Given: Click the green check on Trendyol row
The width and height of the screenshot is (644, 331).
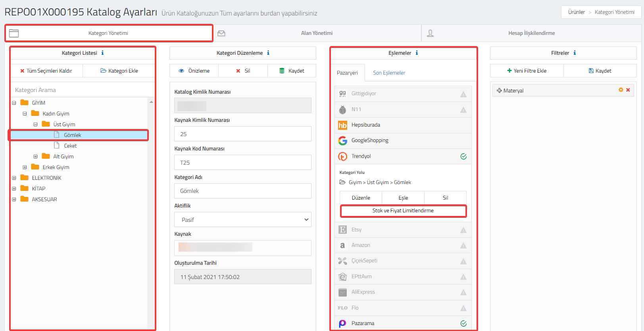Looking at the screenshot, I should click(x=463, y=156).
